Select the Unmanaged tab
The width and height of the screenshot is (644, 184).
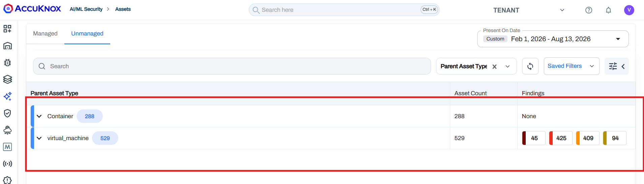[87, 33]
